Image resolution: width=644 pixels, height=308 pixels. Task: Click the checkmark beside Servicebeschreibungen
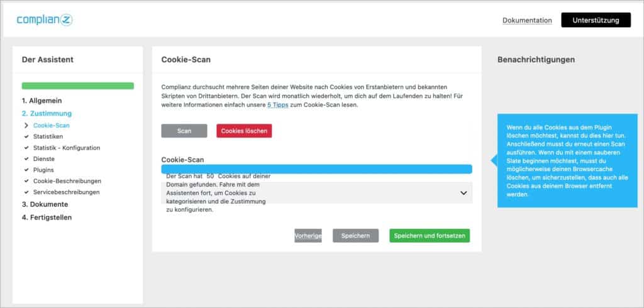(x=26, y=192)
